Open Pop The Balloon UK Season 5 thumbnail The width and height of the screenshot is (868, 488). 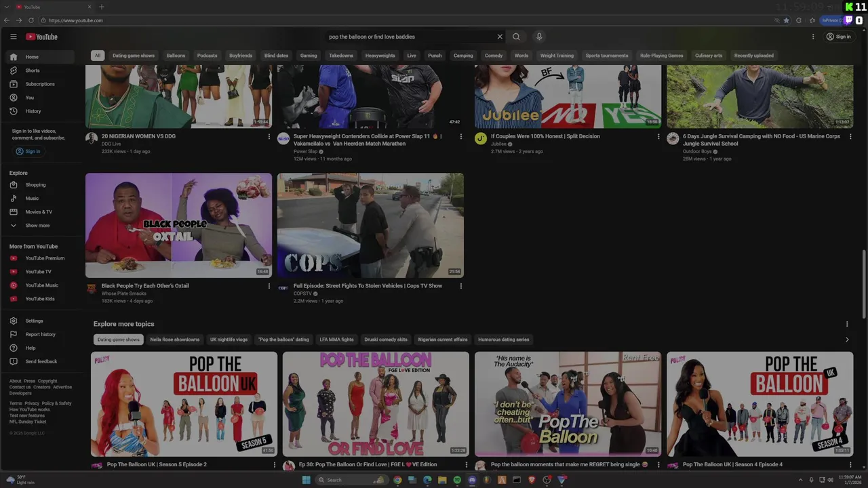(x=184, y=404)
